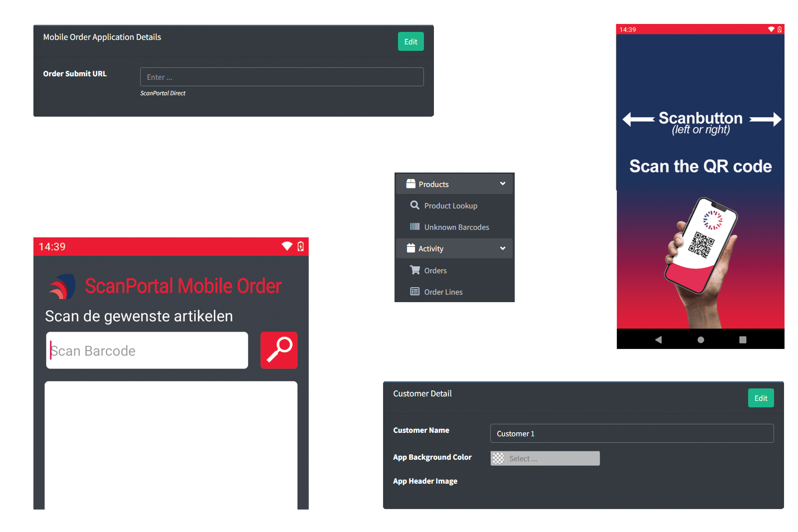Image resolution: width=798 pixels, height=532 pixels.
Task: Click the Order Lines list icon
Action: click(x=414, y=292)
